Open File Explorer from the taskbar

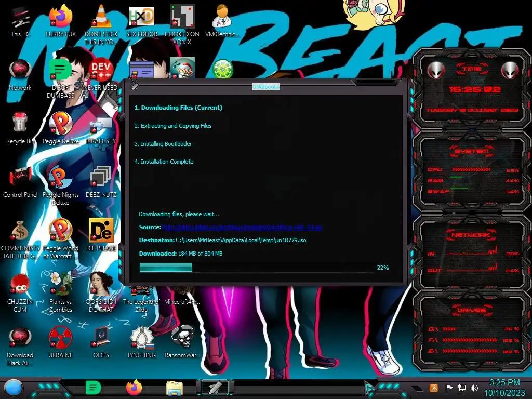175,388
